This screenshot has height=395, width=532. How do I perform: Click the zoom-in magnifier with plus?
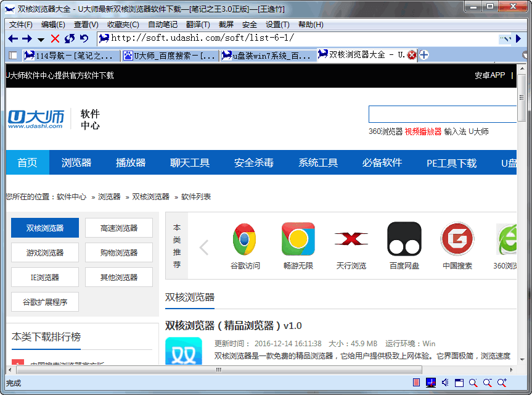tap(502, 383)
